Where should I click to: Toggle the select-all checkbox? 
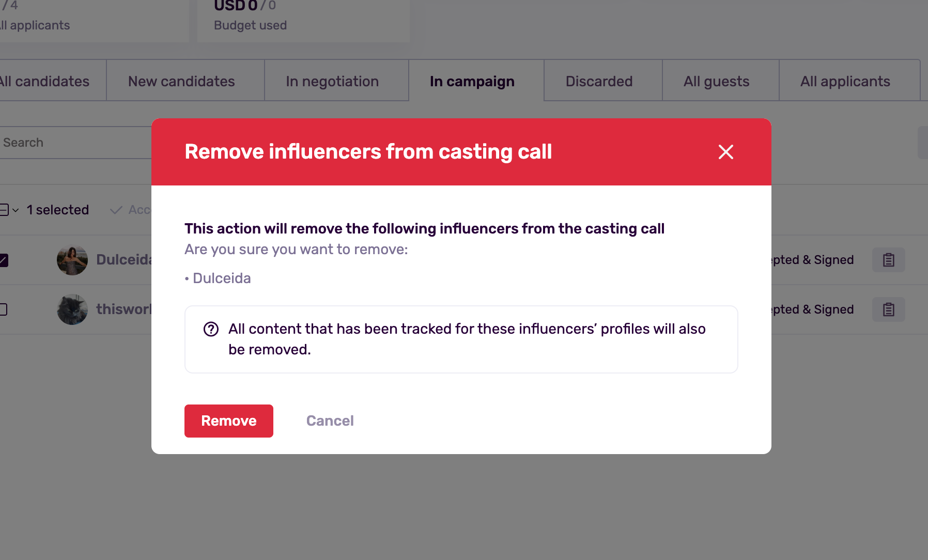4,210
